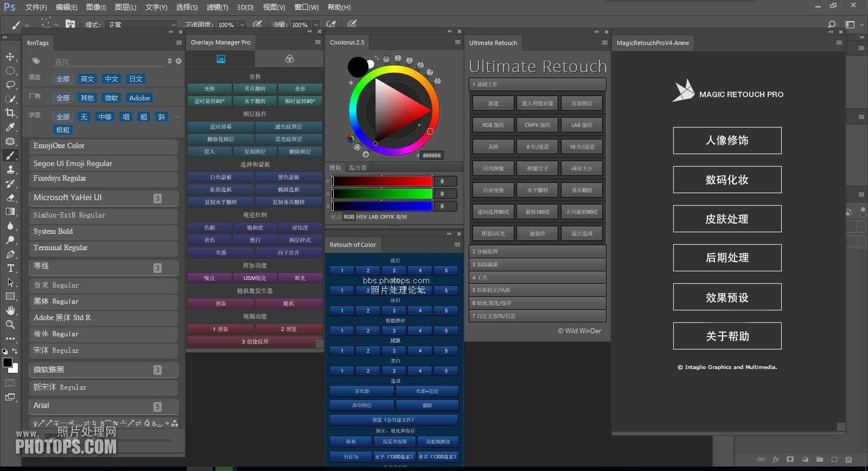Viewport: 868px width, 471px height.
Task: Toggle the Adobe vendor filter tag
Action: click(139, 98)
